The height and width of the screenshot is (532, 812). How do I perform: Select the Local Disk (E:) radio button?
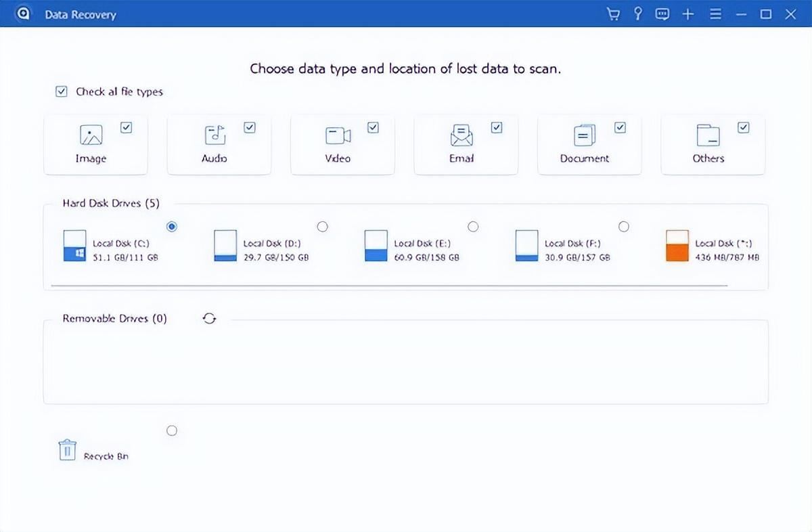473,227
